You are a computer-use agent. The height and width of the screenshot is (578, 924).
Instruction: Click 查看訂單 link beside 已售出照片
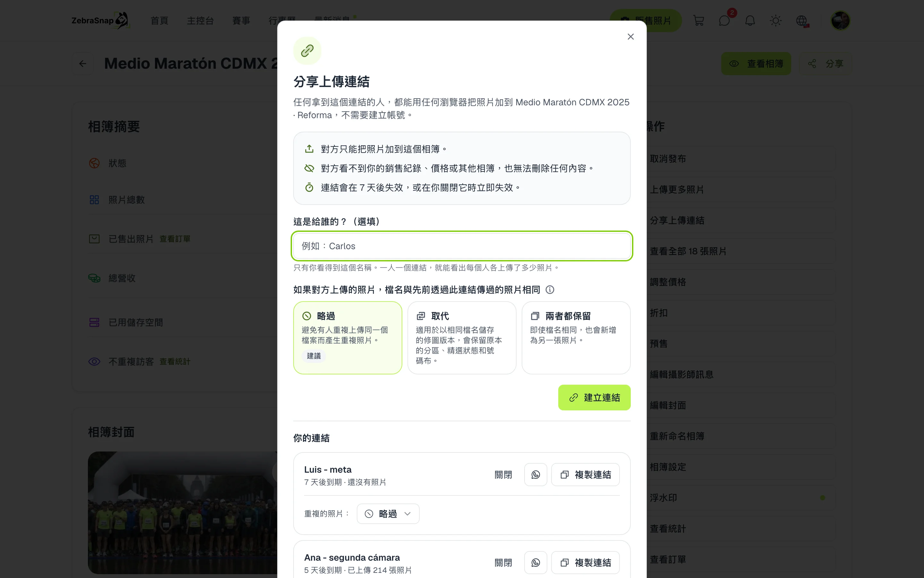pyautogui.click(x=175, y=239)
